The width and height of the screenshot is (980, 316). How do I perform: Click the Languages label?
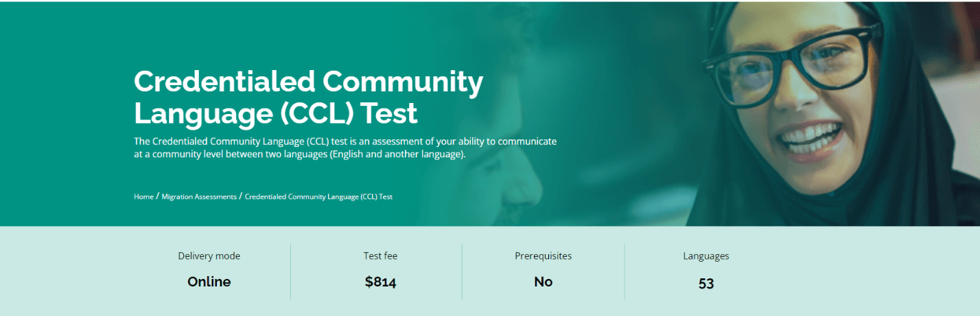(705, 256)
